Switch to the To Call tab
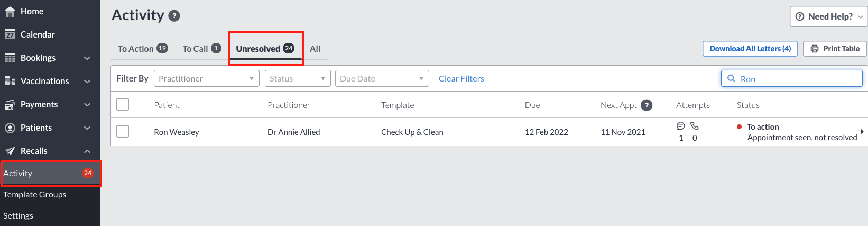 click(201, 49)
